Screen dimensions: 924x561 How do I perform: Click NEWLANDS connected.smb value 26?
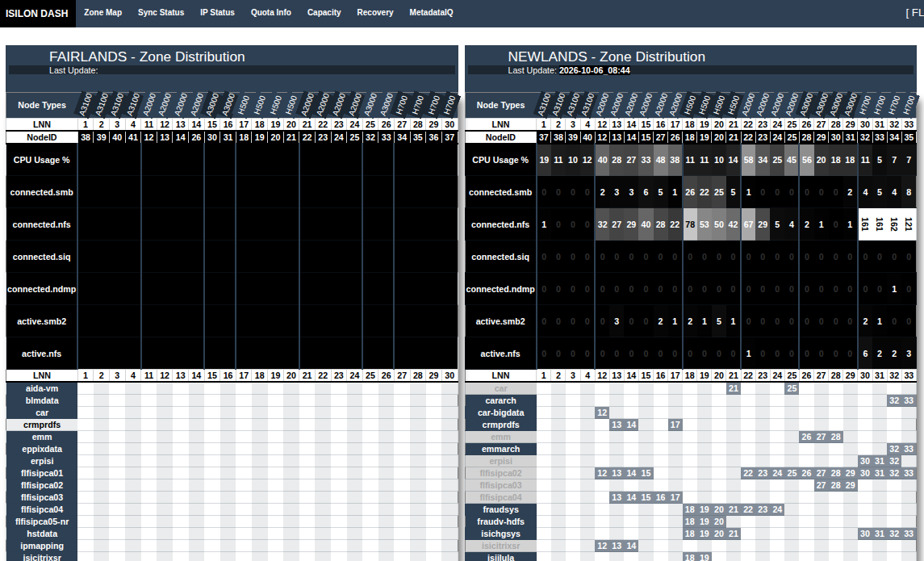(689, 192)
